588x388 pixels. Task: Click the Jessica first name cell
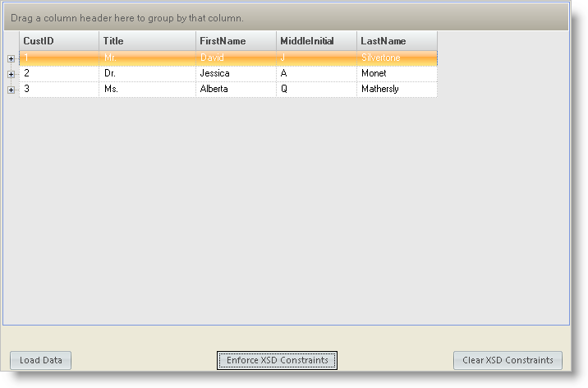[236, 74]
